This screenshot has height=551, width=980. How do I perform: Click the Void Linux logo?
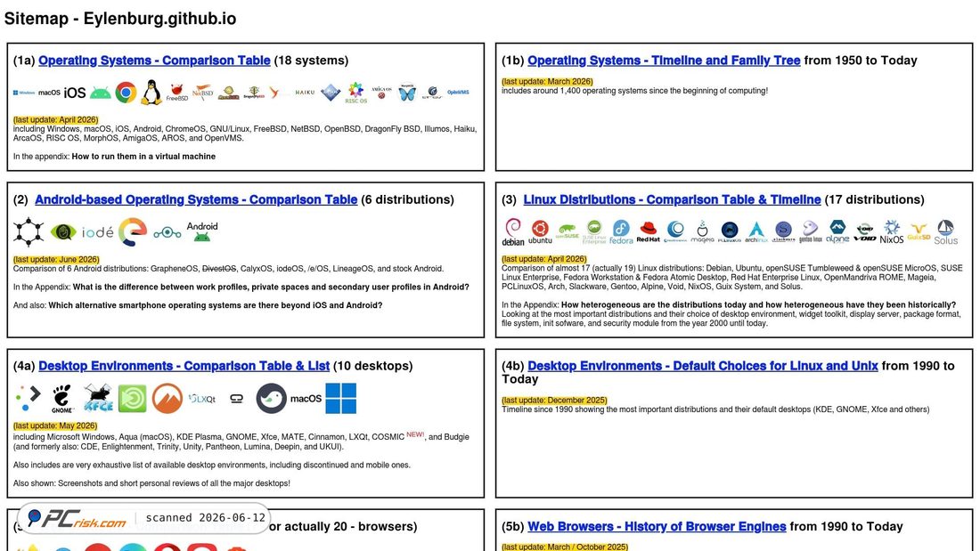pyautogui.click(x=864, y=231)
